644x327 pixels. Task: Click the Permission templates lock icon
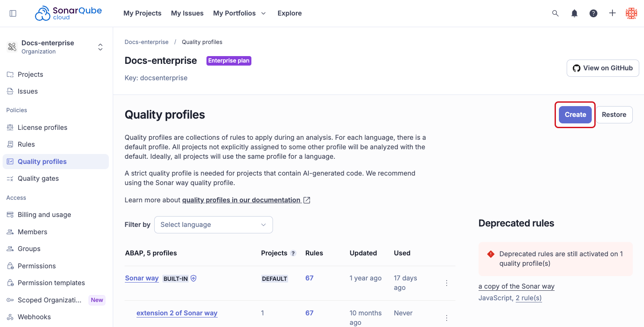click(10, 283)
